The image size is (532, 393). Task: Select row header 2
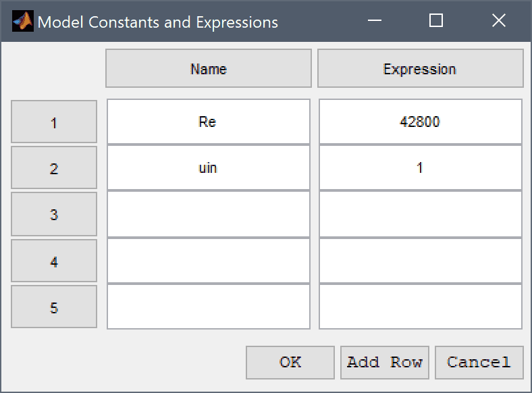point(54,167)
